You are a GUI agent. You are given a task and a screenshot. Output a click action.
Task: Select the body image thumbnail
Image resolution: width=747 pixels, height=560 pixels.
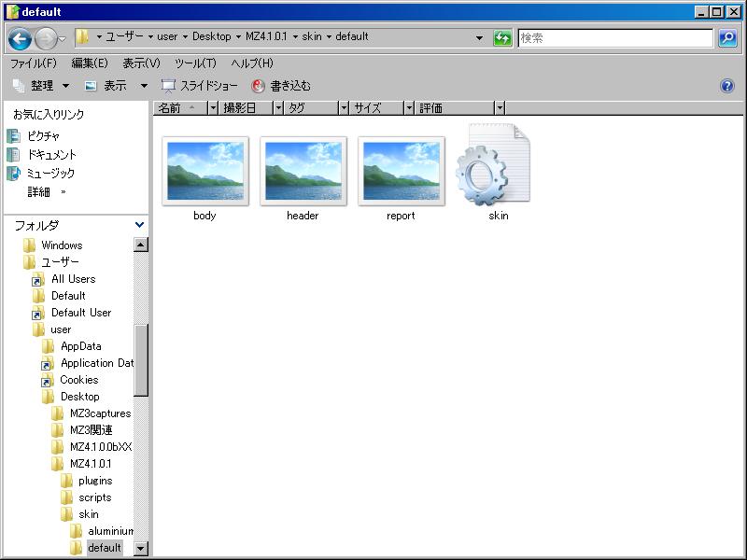click(204, 171)
